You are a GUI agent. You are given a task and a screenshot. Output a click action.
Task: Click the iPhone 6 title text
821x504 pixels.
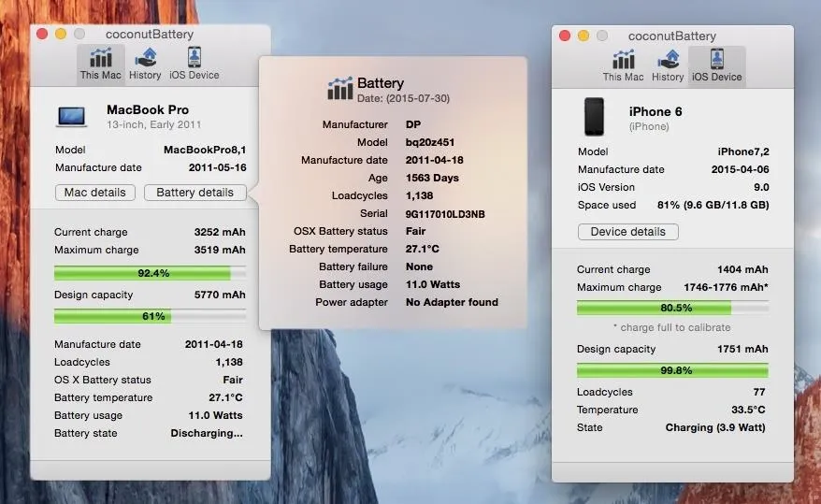pyautogui.click(x=655, y=112)
